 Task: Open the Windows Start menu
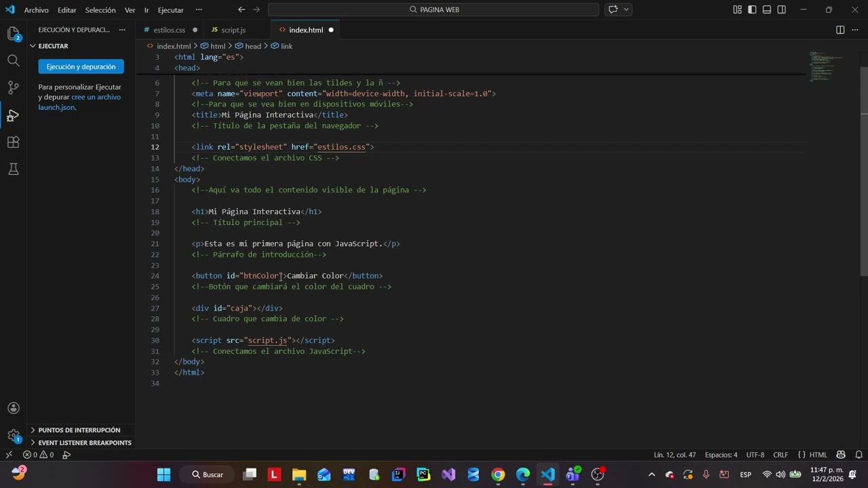pos(164,474)
